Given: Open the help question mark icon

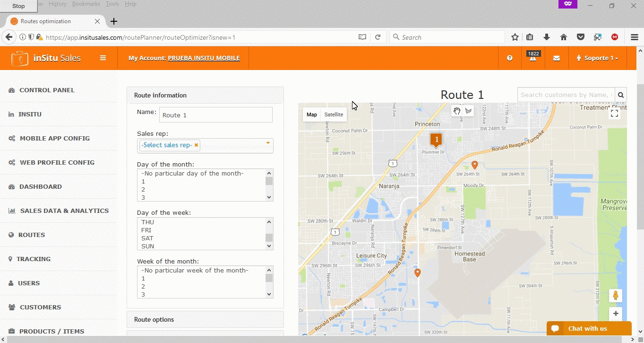Looking at the screenshot, I should tap(510, 58).
